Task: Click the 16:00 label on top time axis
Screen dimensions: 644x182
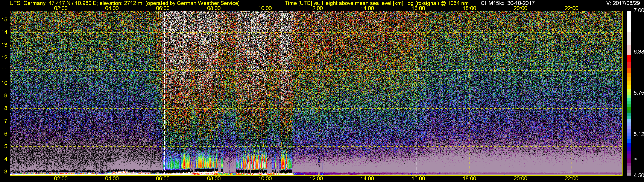Action: [418, 8]
